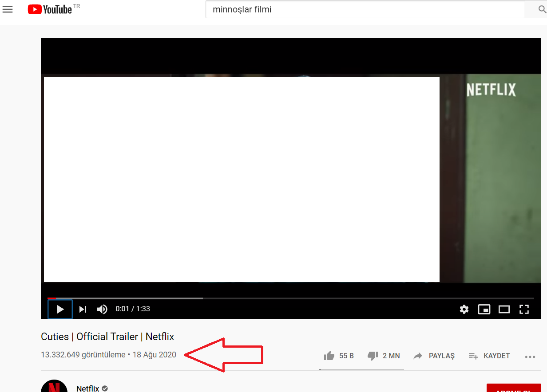
Task: Switch to miniplayer mode
Action: click(484, 309)
